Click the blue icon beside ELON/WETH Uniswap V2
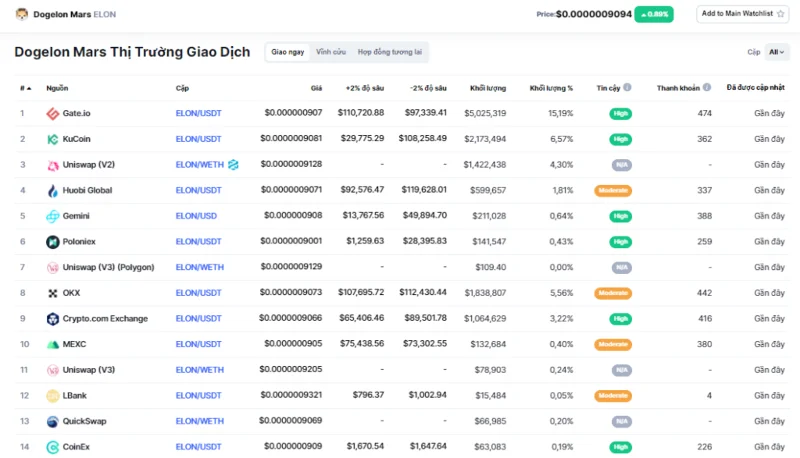This screenshot has height=458, width=800. click(233, 164)
